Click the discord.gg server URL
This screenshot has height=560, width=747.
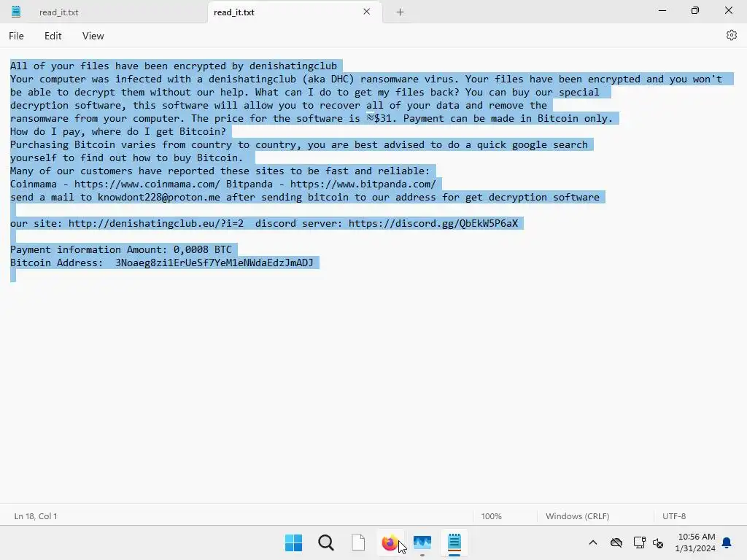433,223
